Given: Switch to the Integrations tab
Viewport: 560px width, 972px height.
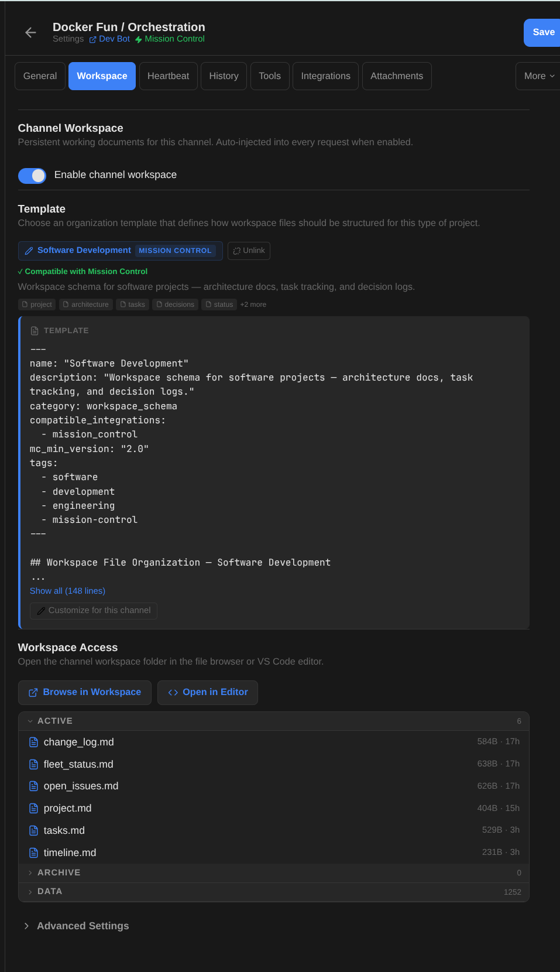Looking at the screenshot, I should tap(325, 76).
